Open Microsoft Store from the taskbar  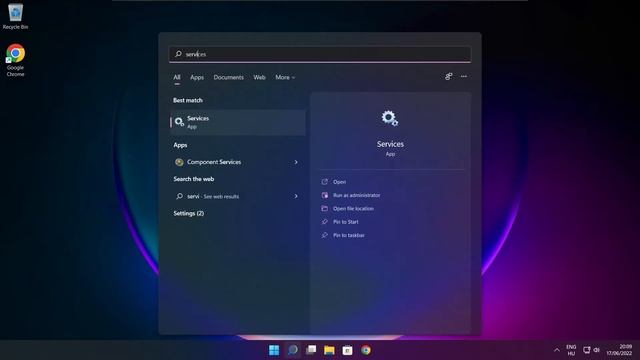tap(348, 350)
